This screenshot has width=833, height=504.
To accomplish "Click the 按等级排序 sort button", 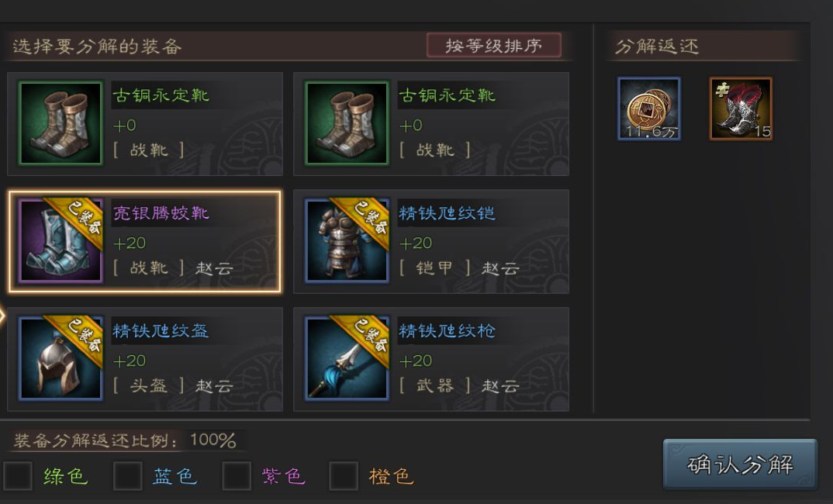I will click(493, 45).
